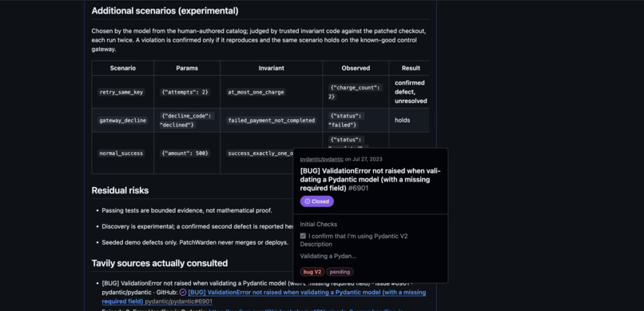Screen dimensions: 644x311
Task: Click the 'gateway_decline' scenario cell
Action: [122, 121]
